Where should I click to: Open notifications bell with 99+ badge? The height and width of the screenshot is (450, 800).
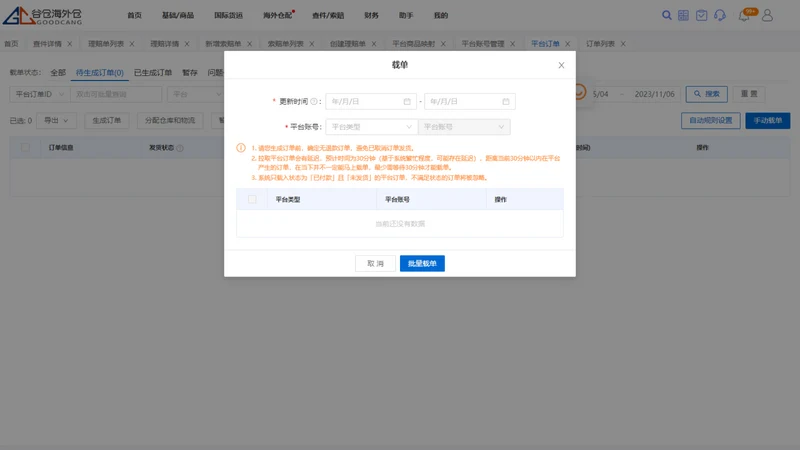coord(744,16)
